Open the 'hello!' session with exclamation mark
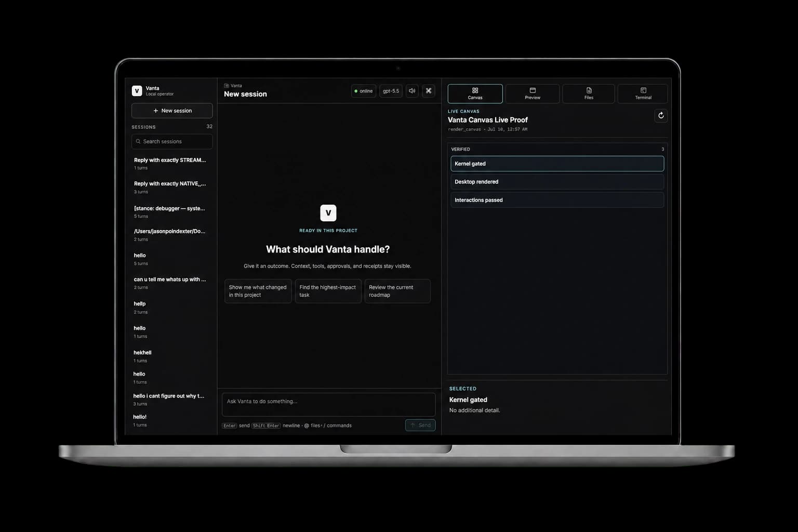The width and height of the screenshot is (798, 532). 171,420
